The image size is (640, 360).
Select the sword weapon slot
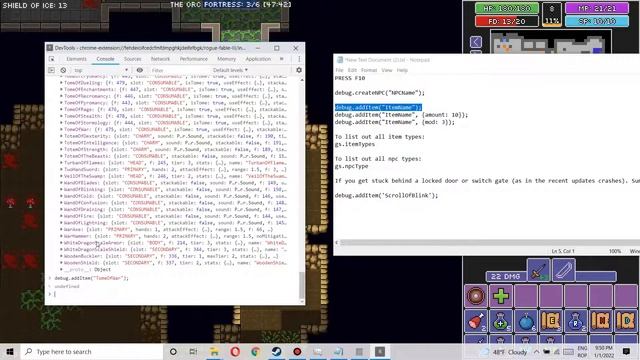point(538,270)
